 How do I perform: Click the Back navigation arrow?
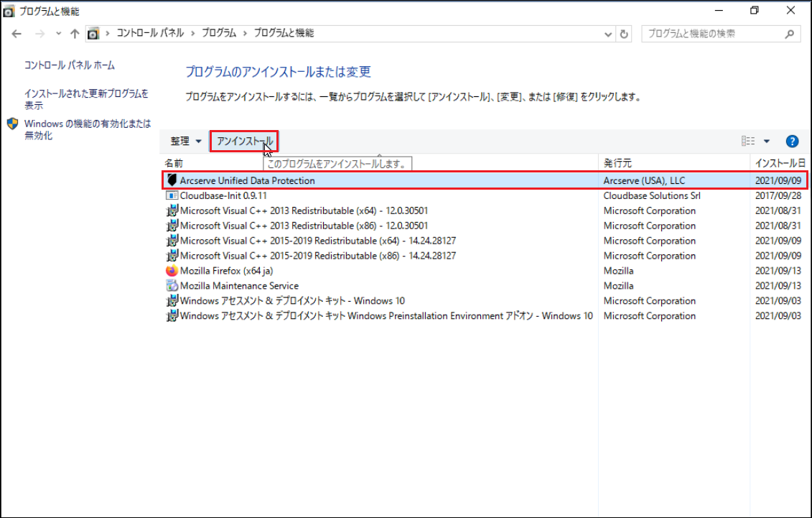click(17, 34)
